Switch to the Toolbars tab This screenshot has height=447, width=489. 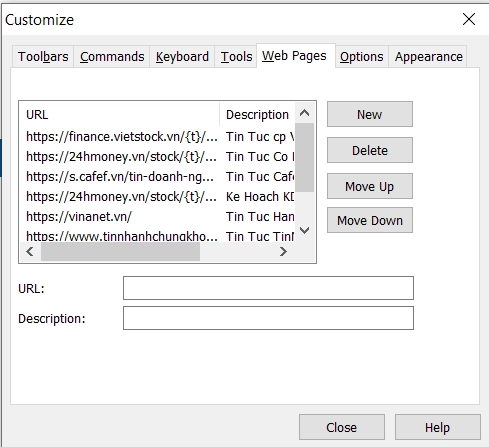[x=43, y=57]
